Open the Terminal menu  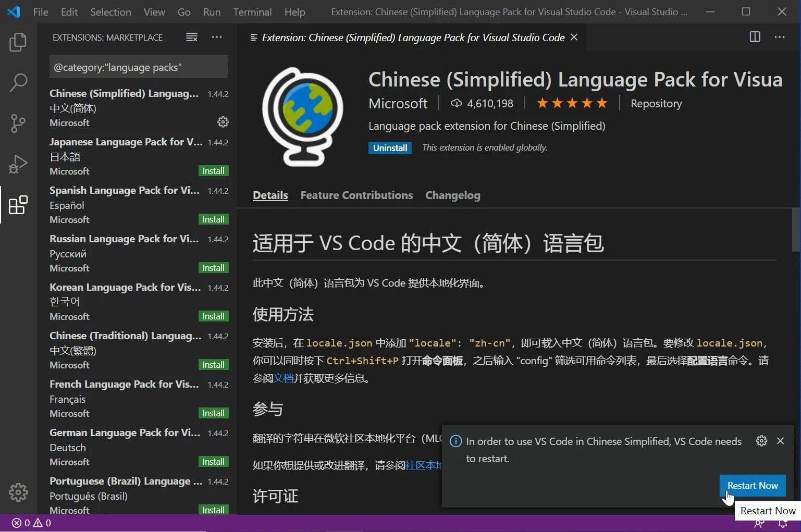pyautogui.click(x=252, y=11)
